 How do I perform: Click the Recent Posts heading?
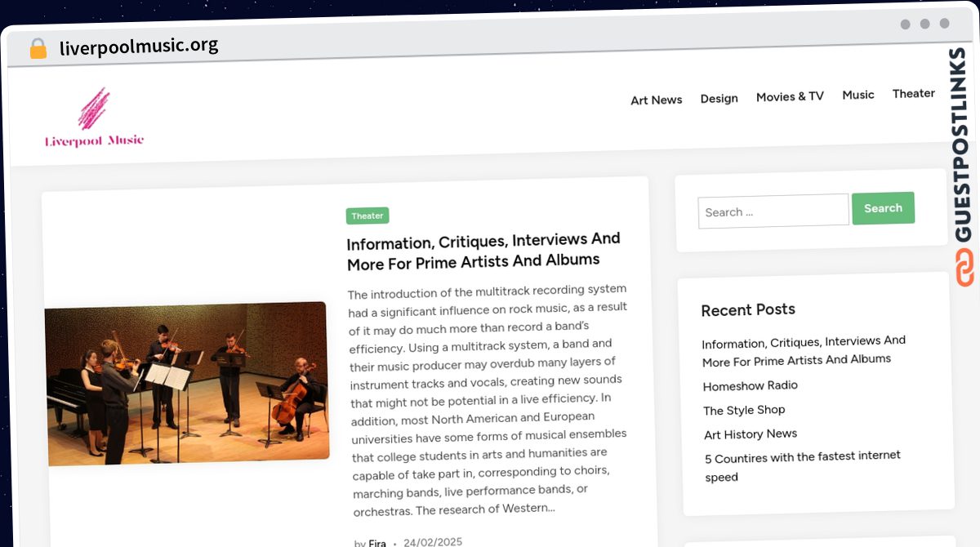[748, 309]
